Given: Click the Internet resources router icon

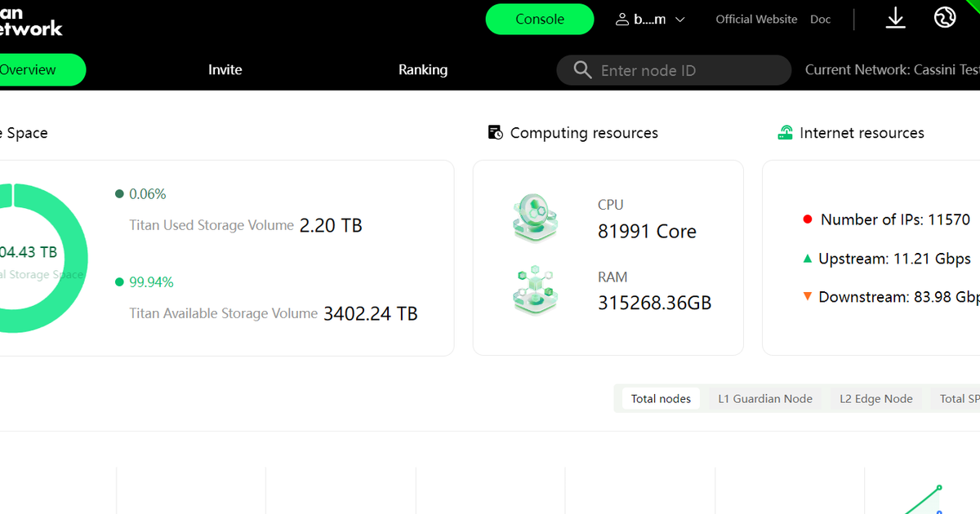Looking at the screenshot, I should click(x=786, y=133).
